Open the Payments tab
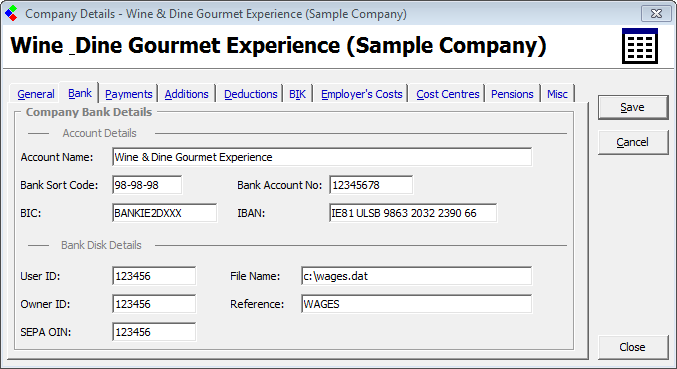Viewport: 677px width, 369px height. (129, 94)
